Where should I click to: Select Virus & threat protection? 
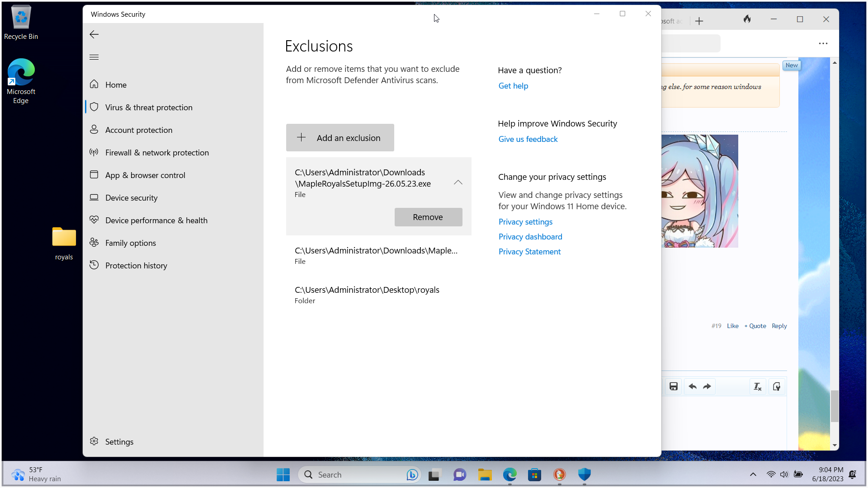click(149, 108)
